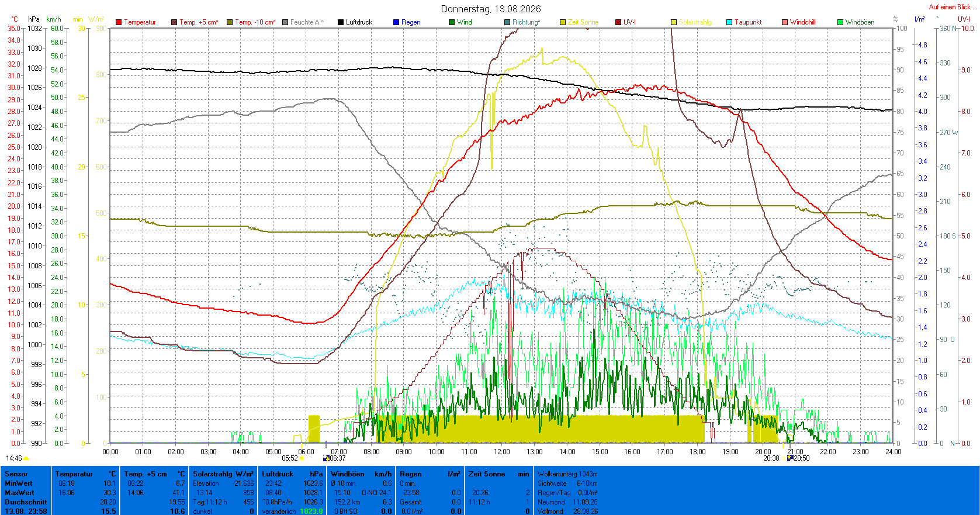Click the 'MinWert' row label
Viewport: 980px width, 515px height.
[19, 483]
